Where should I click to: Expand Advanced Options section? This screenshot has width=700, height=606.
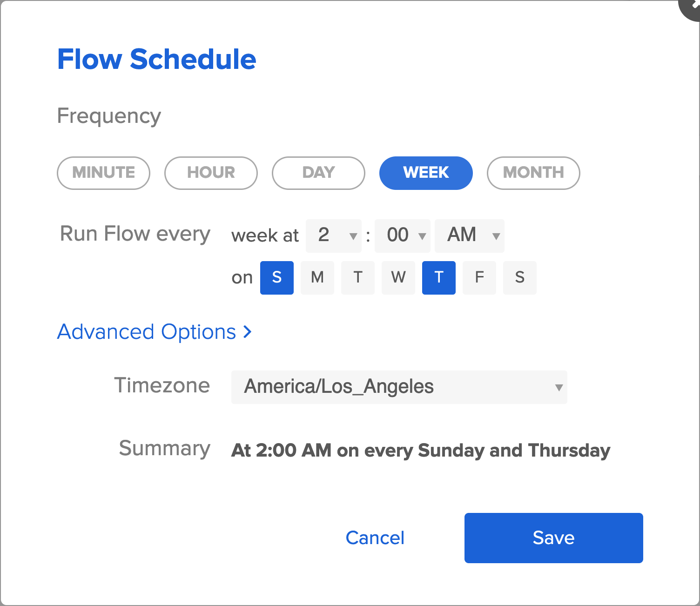click(154, 332)
